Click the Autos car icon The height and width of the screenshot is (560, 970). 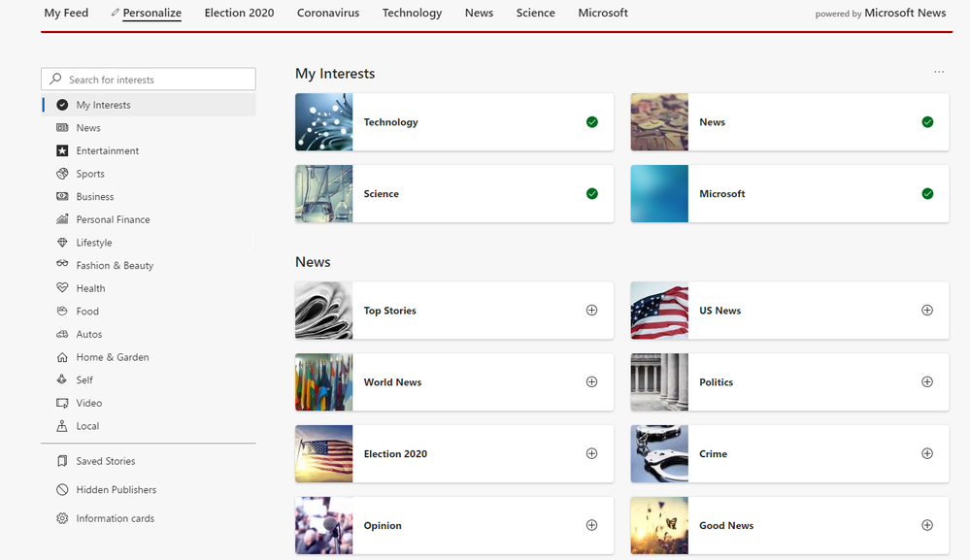point(62,335)
